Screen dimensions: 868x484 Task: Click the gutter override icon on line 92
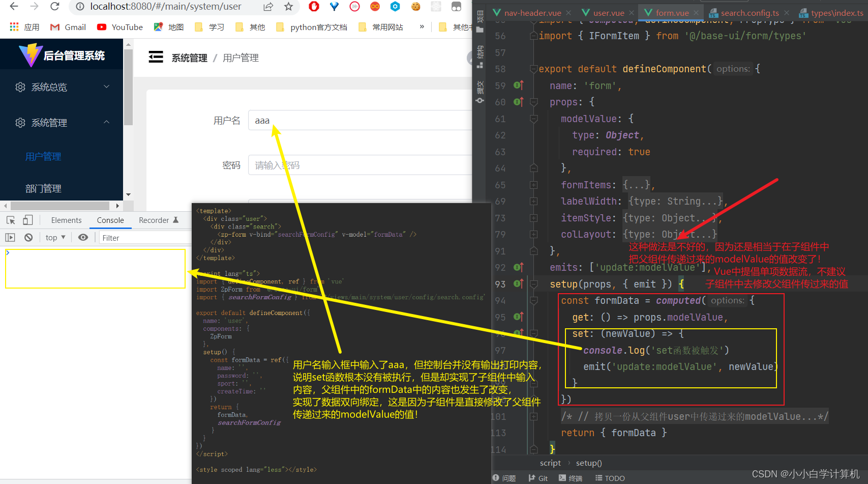[518, 267]
